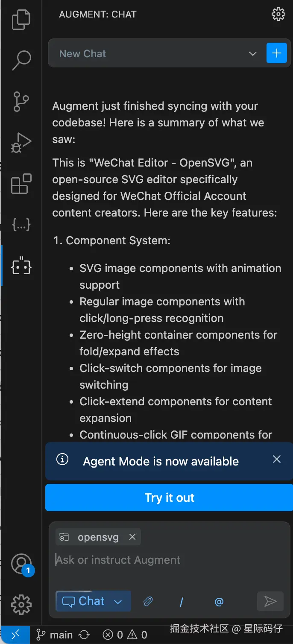
Task: Open the Chat mode selector dropdown
Action: point(93,601)
